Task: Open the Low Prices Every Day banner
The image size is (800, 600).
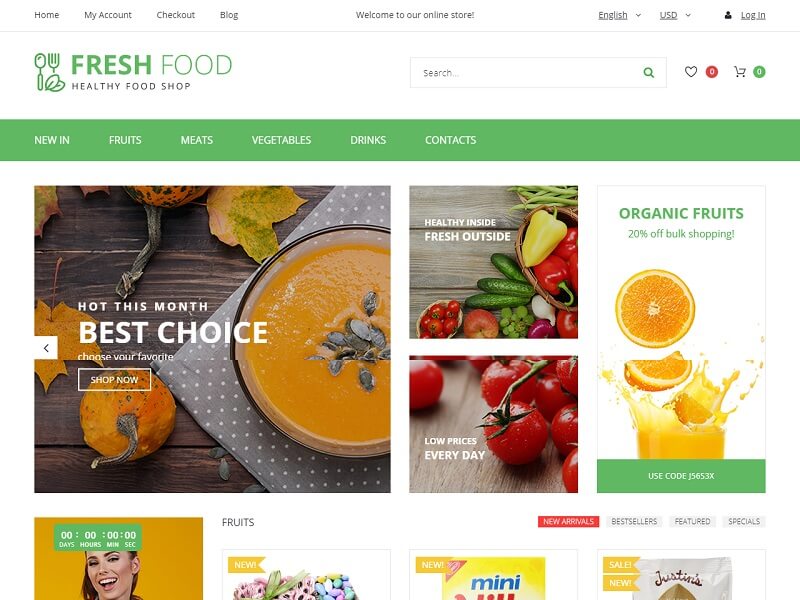Action: [x=493, y=424]
